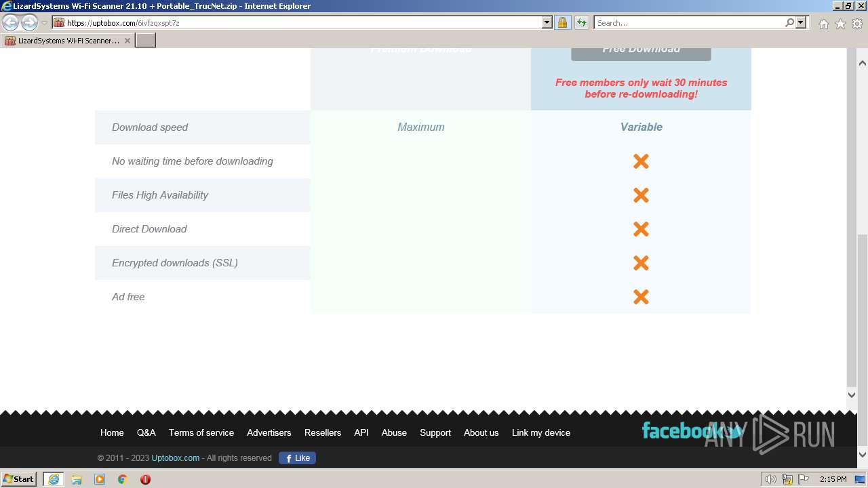Launch Chrome from the taskbar
The image size is (868, 488).
pos(123,479)
